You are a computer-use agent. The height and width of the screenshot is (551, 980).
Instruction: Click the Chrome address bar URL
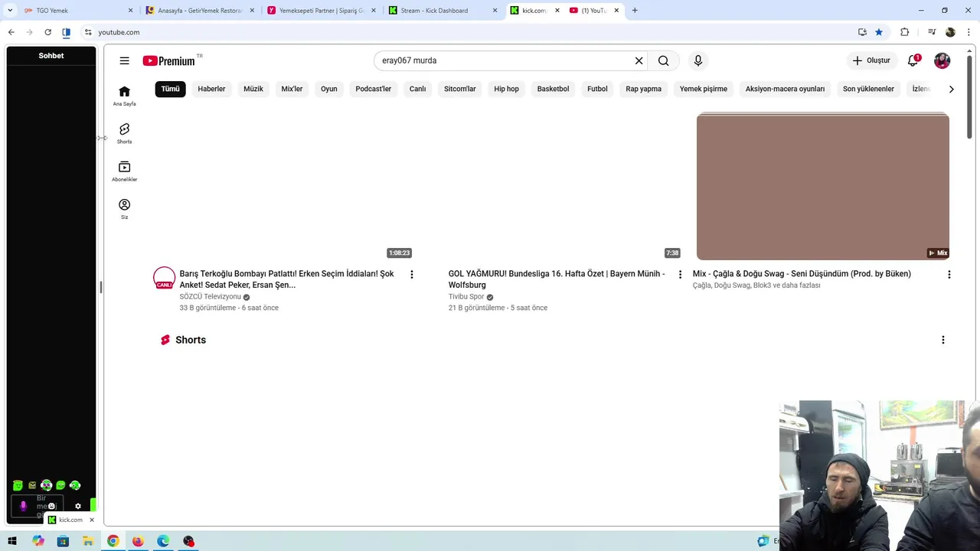coord(119,32)
